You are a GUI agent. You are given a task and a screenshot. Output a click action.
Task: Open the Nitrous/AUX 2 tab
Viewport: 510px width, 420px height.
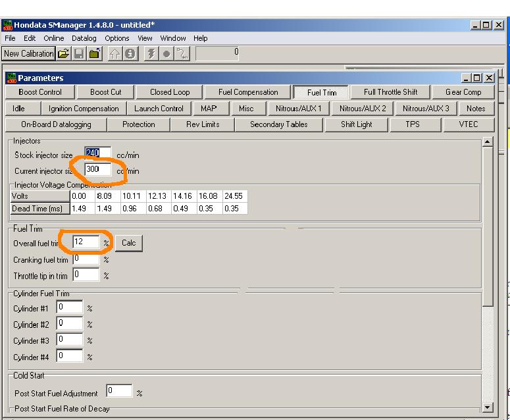[363, 109]
